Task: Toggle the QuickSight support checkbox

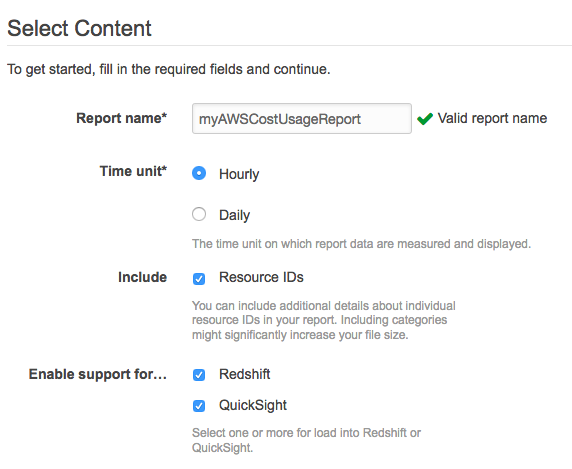Action: pyautogui.click(x=199, y=406)
